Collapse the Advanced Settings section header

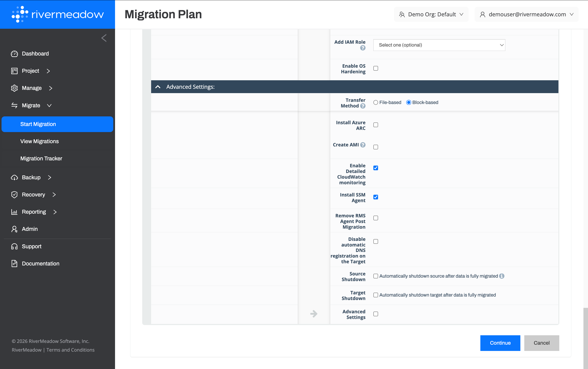pos(158,87)
